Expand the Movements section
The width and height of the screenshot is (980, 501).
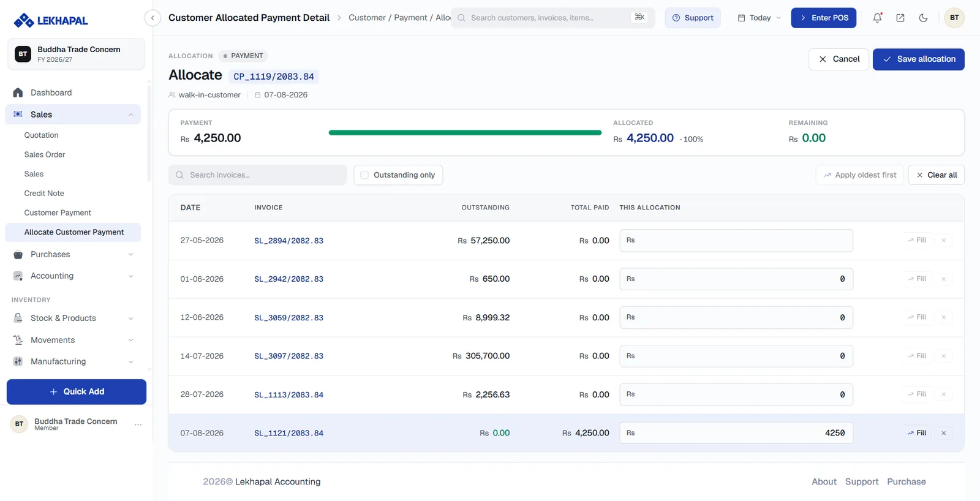(130, 340)
